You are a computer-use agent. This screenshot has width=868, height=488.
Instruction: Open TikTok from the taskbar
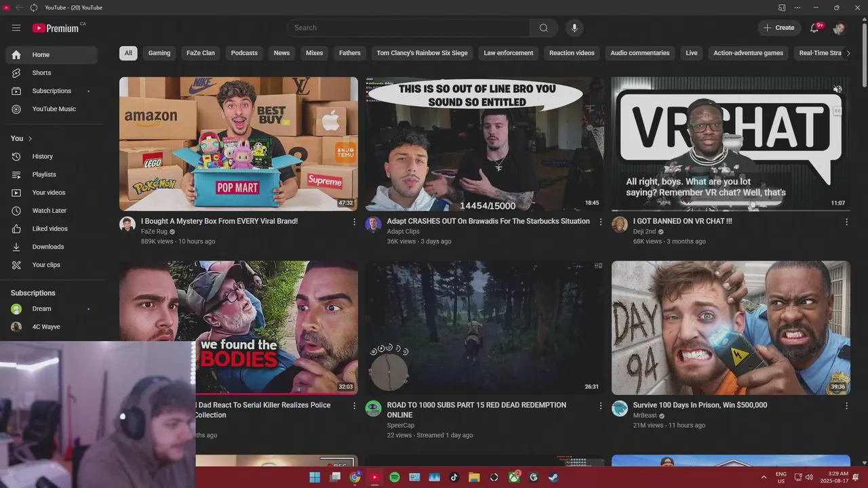coord(454,477)
